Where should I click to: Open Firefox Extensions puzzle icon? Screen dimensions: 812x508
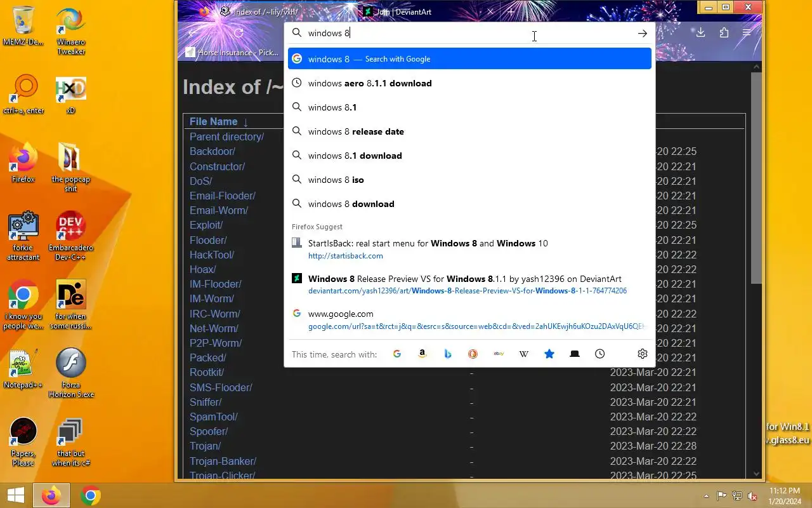724,32
